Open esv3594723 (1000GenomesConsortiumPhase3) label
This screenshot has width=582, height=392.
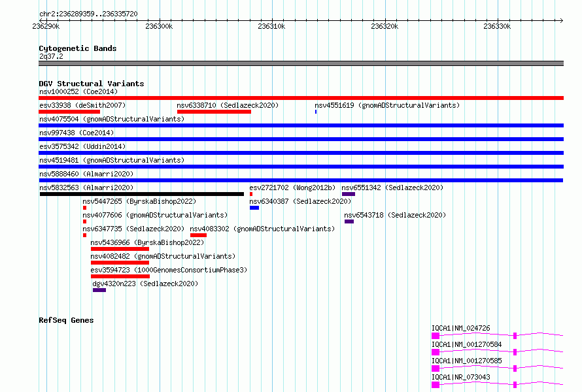(169, 270)
